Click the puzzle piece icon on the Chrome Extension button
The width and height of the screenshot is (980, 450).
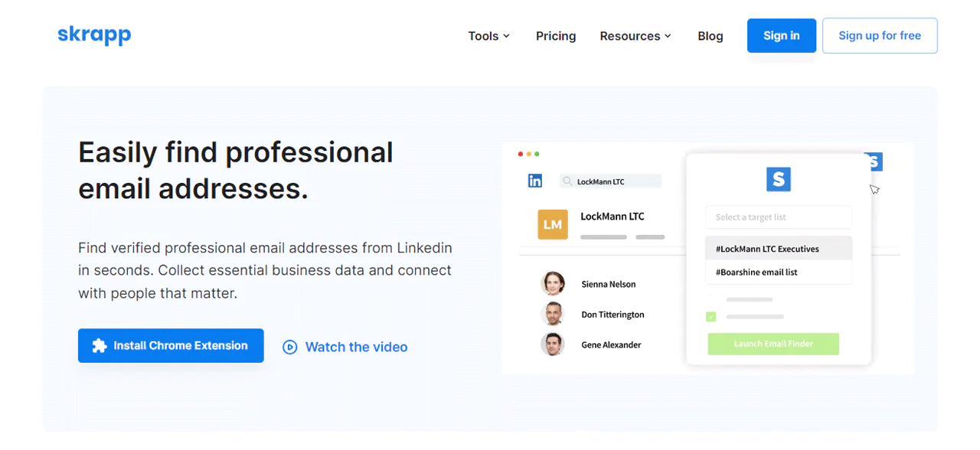(x=100, y=345)
